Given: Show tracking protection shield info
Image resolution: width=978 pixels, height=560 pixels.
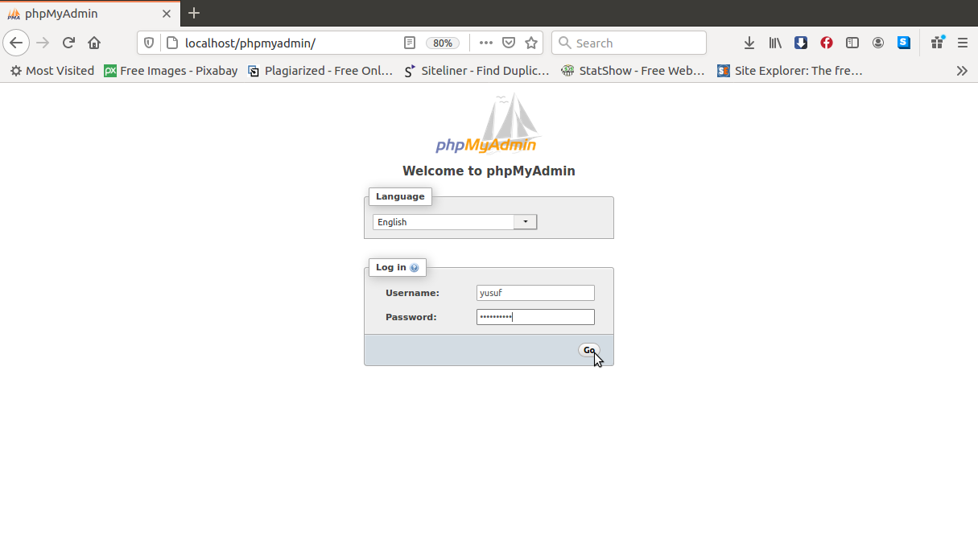Looking at the screenshot, I should click(149, 43).
